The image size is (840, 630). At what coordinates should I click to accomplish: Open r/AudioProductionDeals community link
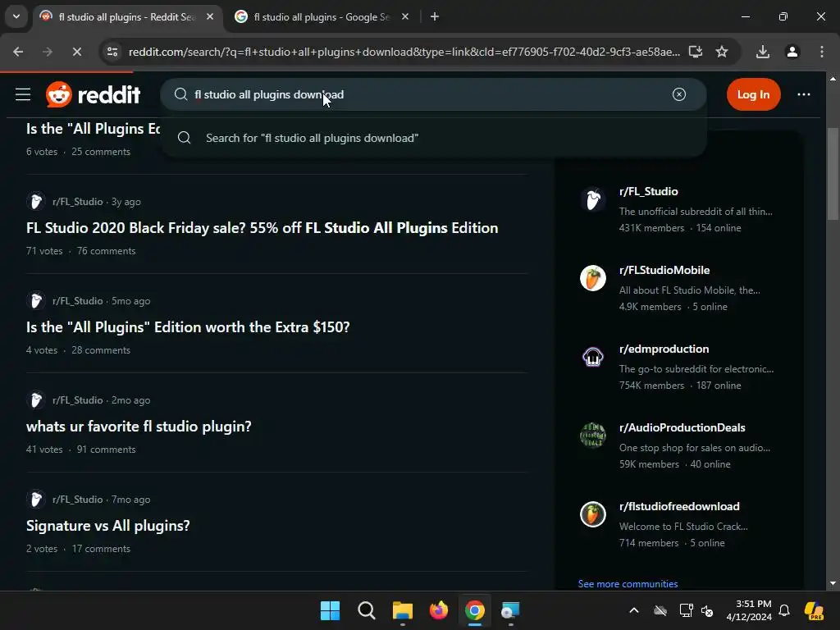tap(682, 427)
